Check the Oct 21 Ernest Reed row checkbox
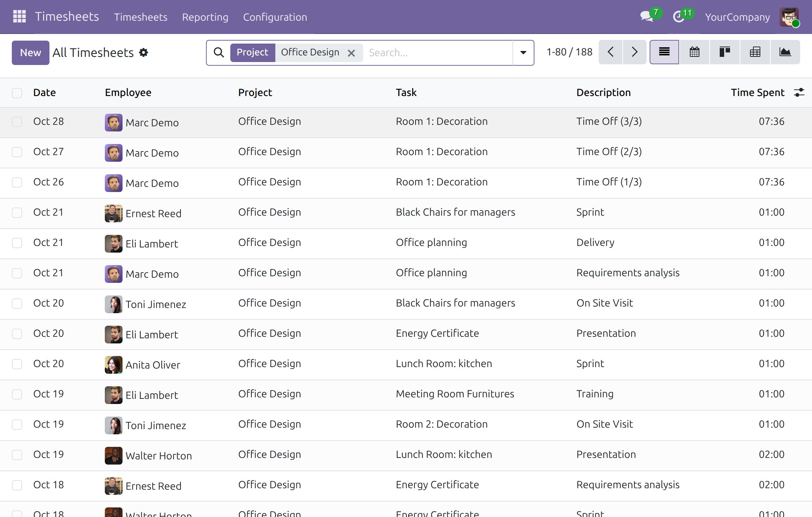812x517 pixels. (x=17, y=212)
